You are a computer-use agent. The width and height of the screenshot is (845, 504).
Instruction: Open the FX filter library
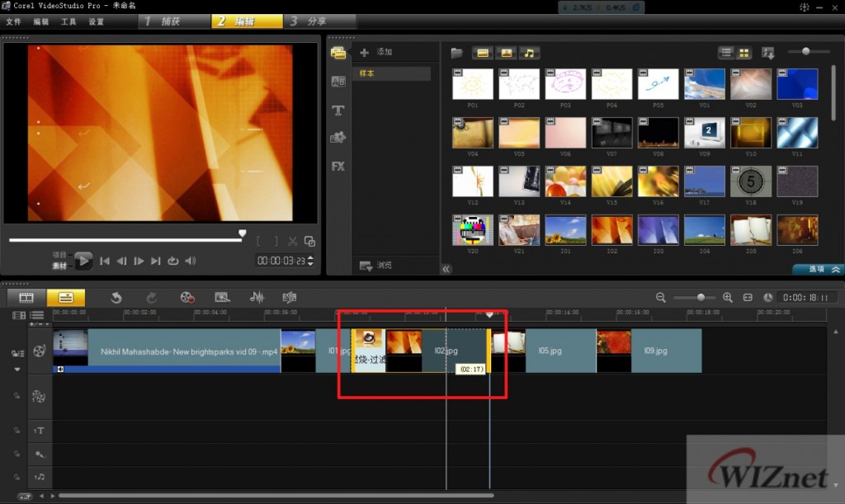338,166
